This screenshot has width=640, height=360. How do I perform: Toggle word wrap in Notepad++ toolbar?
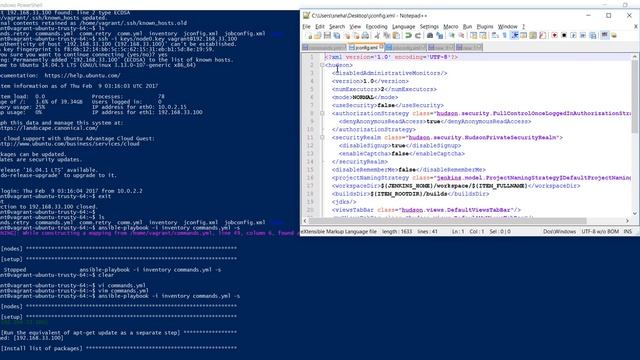click(494, 36)
